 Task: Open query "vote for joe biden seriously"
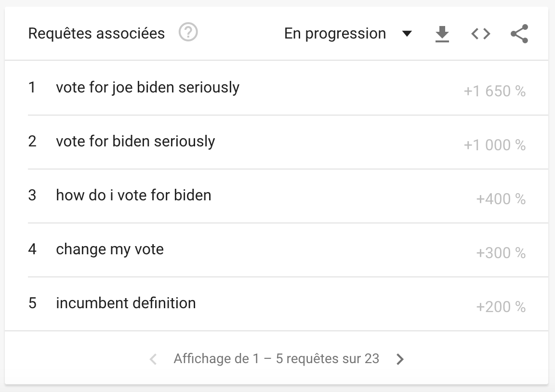(147, 88)
